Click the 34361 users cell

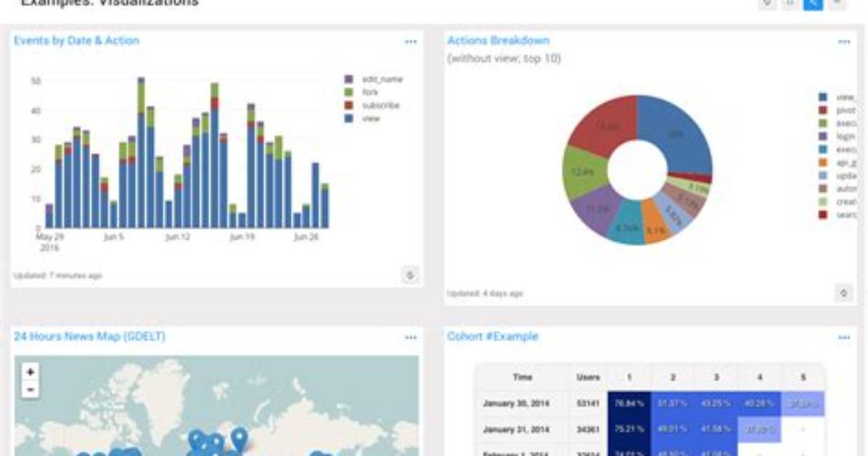pos(588,429)
